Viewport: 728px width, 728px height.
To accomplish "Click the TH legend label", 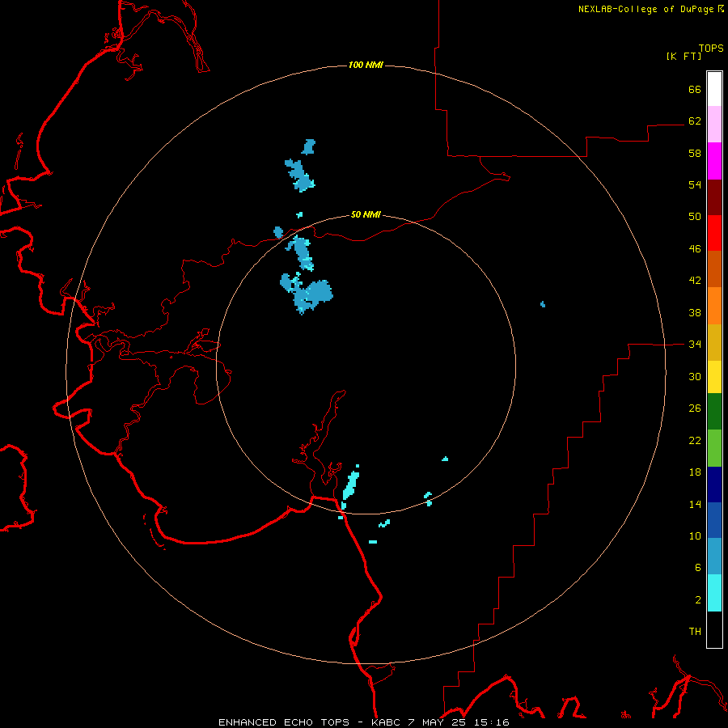I will click(x=695, y=632).
